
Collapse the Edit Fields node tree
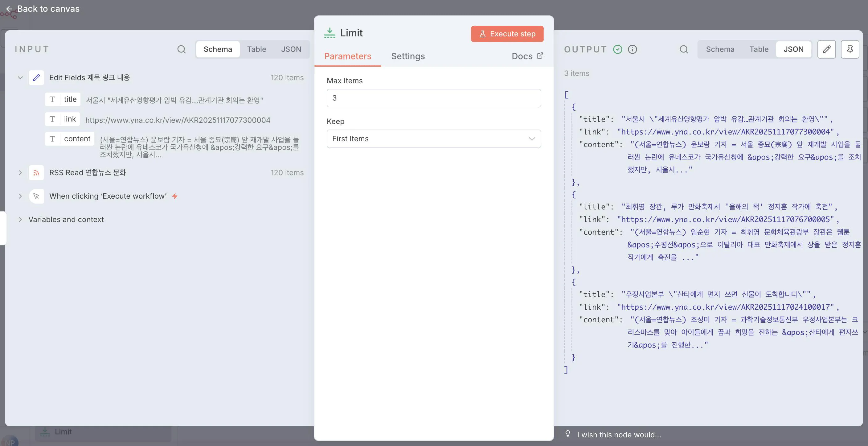pyautogui.click(x=20, y=77)
